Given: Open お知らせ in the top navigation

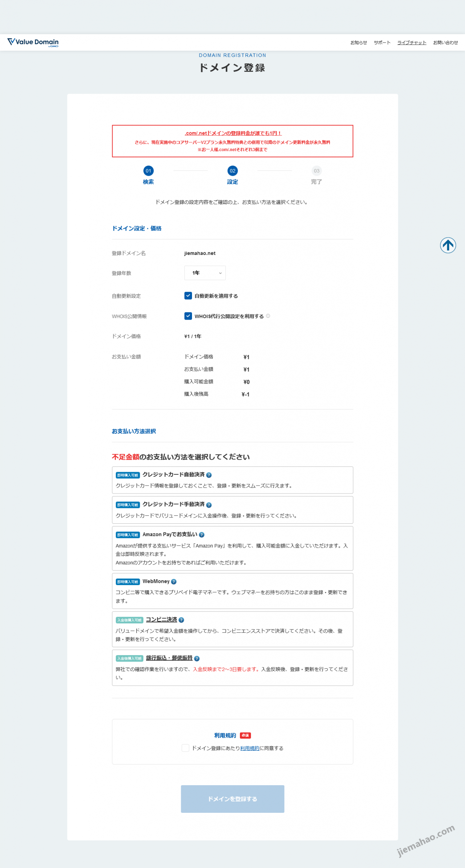Looking at the screenshot, I should pyautogui.click(x=359, y=42).
